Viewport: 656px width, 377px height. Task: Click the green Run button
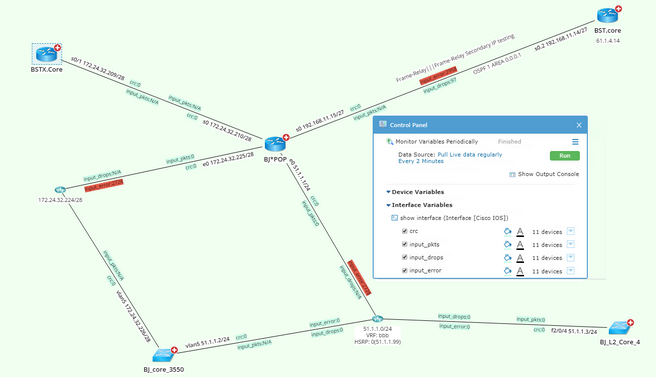pyautogui.click(x=565, y=156)
